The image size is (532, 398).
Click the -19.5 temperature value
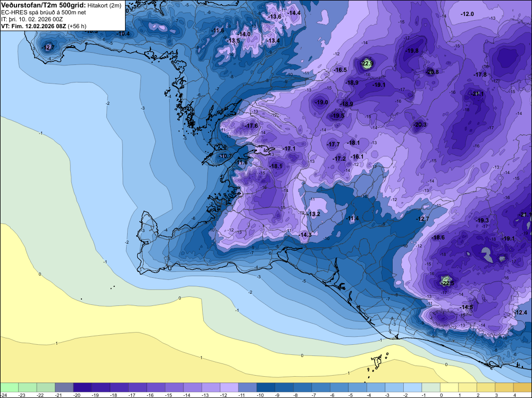(x=338, y=115)
